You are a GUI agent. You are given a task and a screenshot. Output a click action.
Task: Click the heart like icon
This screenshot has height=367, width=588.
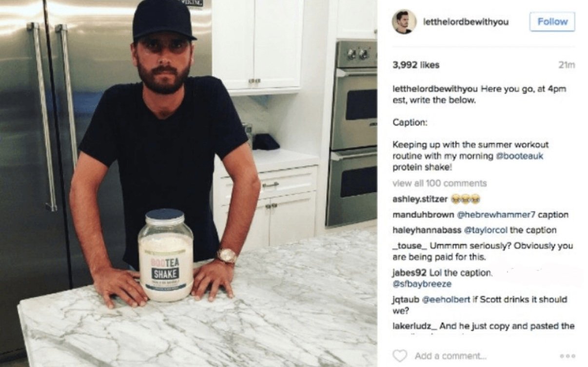(x=399, y=356)
